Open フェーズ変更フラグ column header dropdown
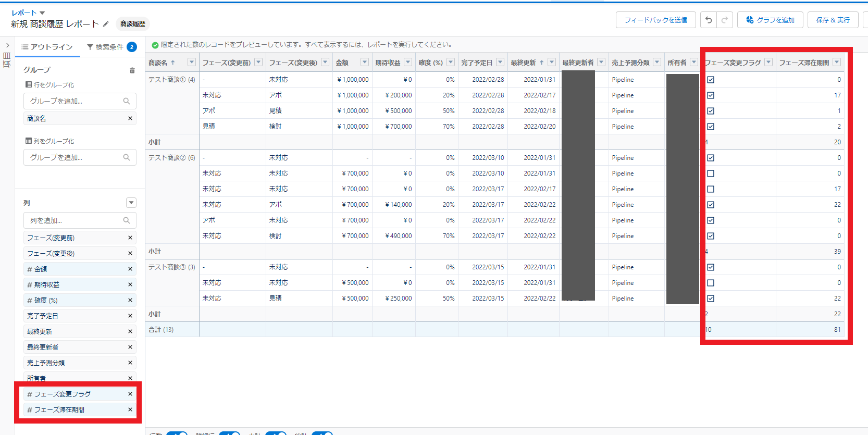 pos(768,62)
